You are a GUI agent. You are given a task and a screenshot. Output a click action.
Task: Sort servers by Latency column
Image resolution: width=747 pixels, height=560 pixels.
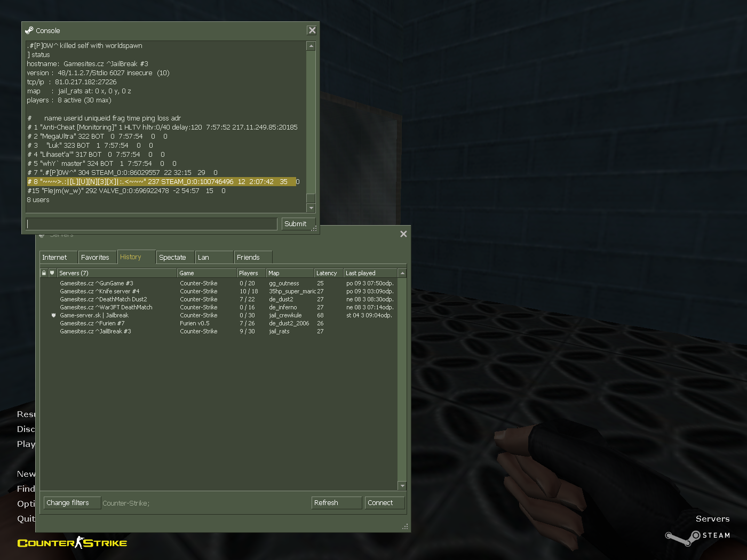(327, 273)
